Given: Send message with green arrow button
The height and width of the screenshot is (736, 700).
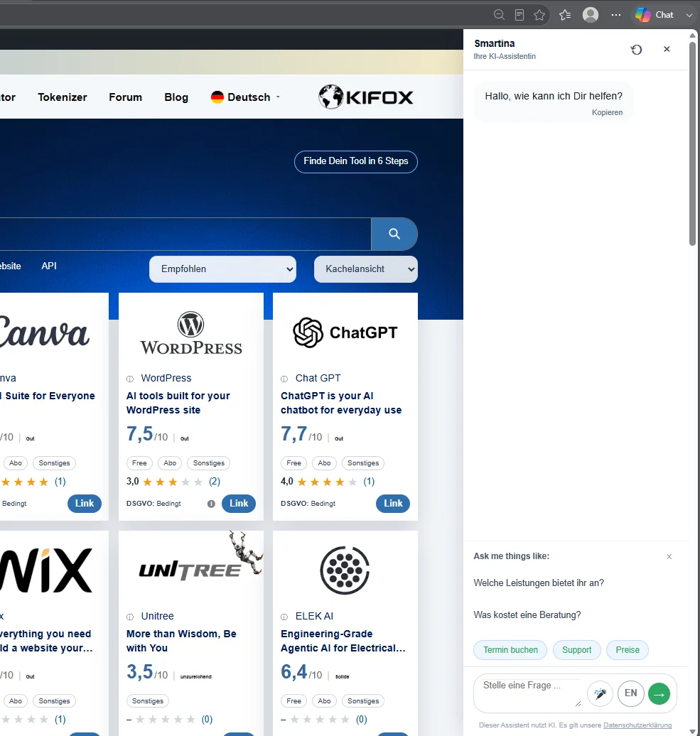Looking at the screenshot, I should pos(659,694).
